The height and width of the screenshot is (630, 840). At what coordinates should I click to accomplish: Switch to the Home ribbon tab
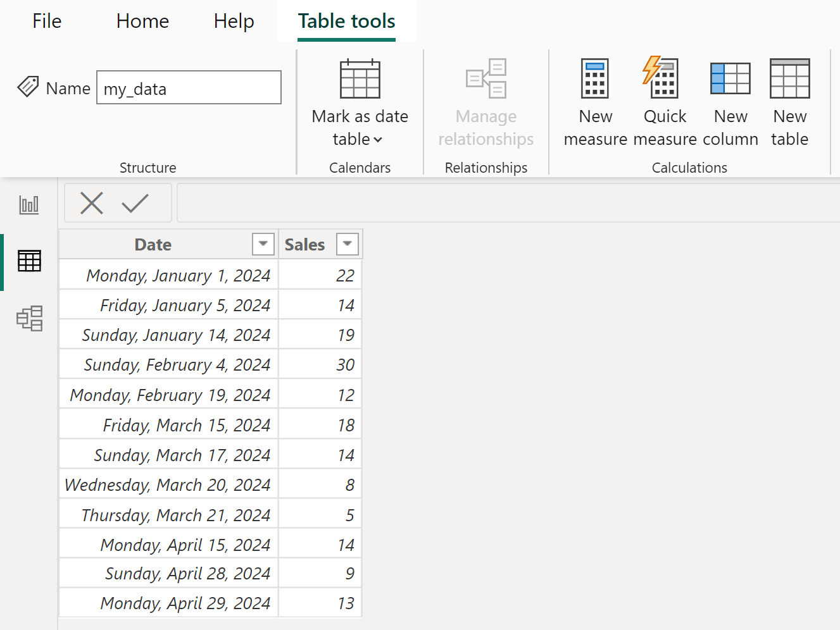pos(142,21)
